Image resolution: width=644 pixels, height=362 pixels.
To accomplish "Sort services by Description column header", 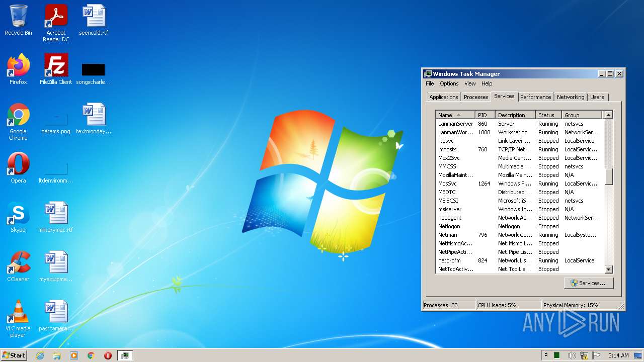I will click(515, 115).
